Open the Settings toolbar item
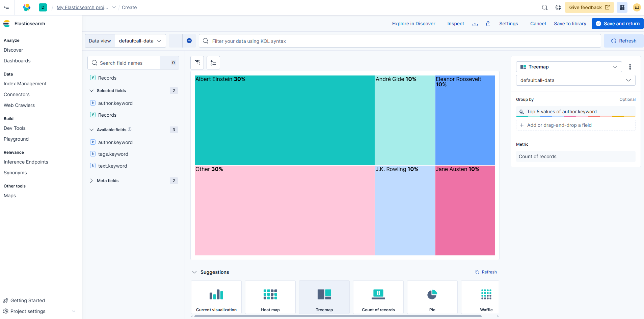Screen dimensions: 644x319 pos(509,24)
